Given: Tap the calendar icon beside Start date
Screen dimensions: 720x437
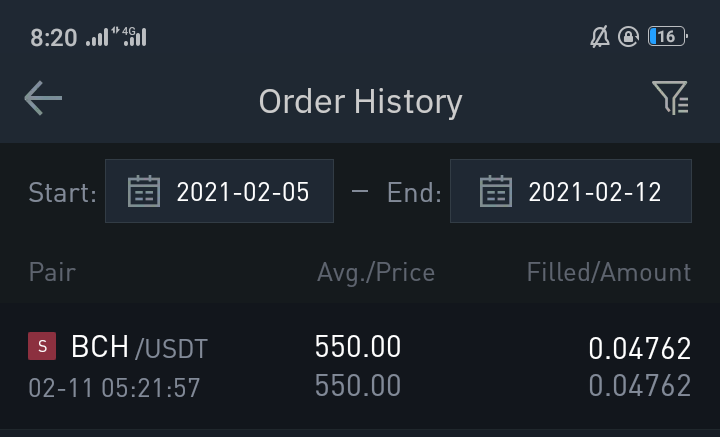Looking at the screenshot, I should [144, 191].
